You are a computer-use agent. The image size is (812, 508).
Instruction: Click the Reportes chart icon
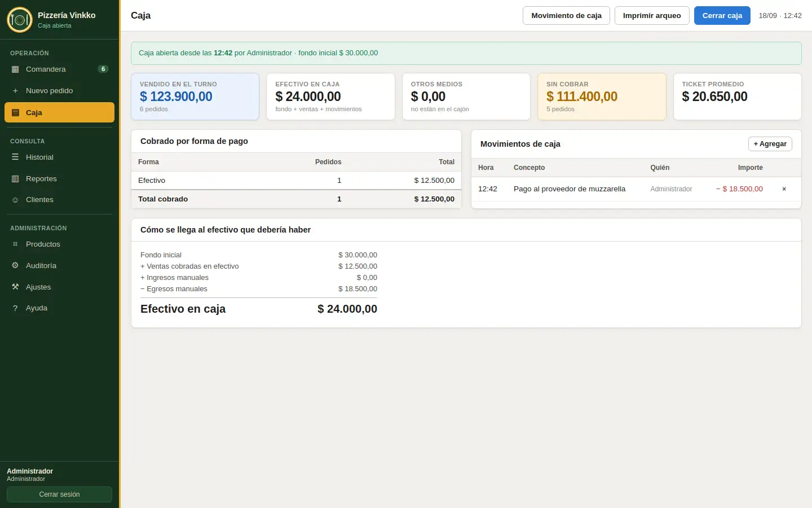(15, 179)
